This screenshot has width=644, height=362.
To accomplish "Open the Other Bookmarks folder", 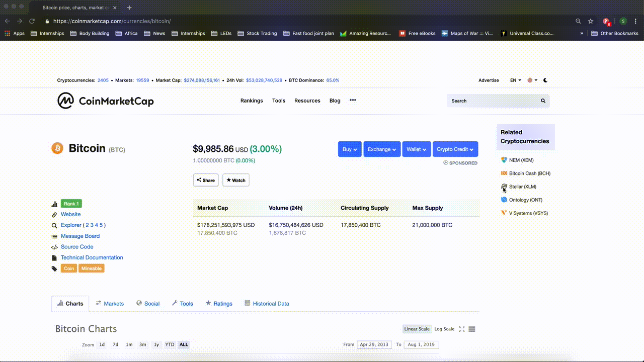I will tap(615, 33).
